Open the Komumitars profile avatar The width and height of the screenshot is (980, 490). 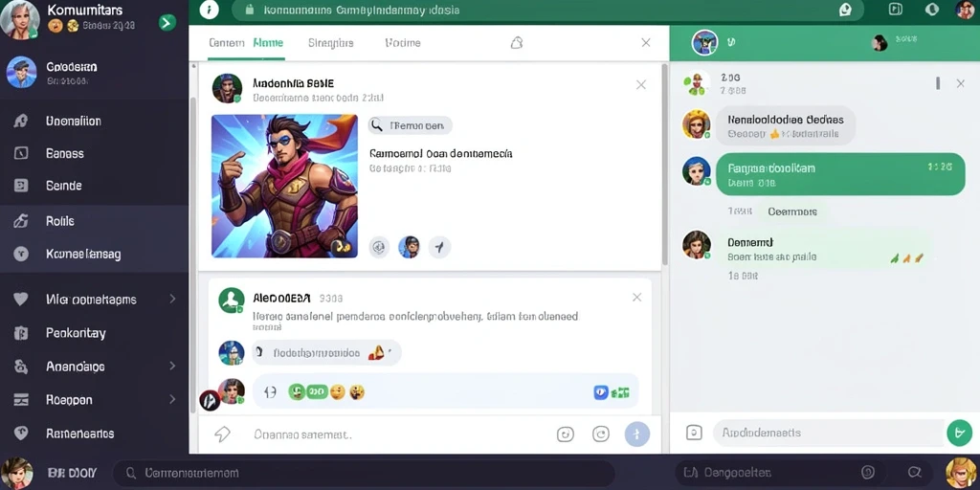19,18
